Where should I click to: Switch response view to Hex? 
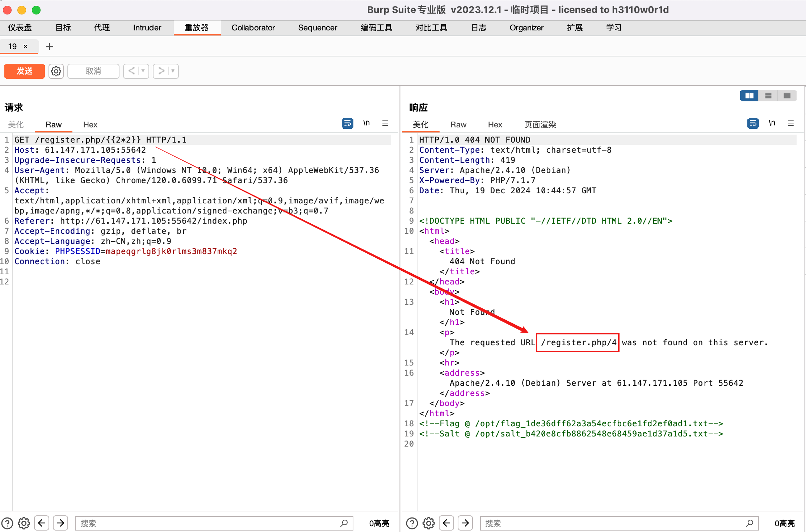495,124
